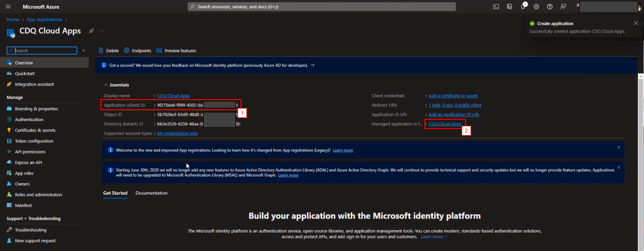Image resolution: width=644 pixels, height=251 pixels.
Task: Select Overview in the sidebar
Action: point(44,63)
